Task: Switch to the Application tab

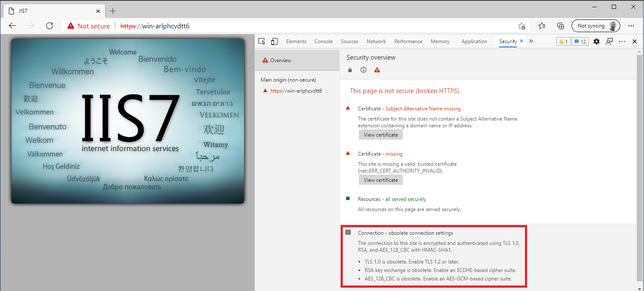Action: click(474, 41)
